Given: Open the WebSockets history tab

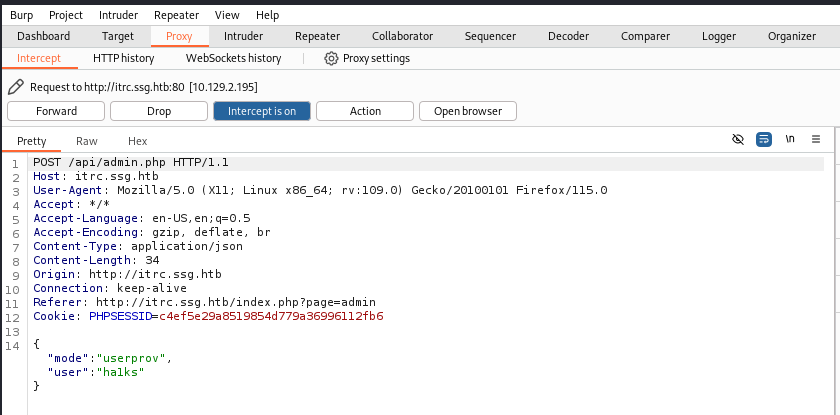Looking at the screenshot, I should [234, 58].
